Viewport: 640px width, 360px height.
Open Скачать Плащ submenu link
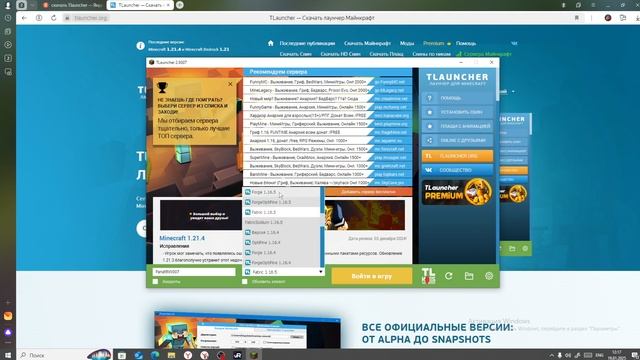[386, 54]
